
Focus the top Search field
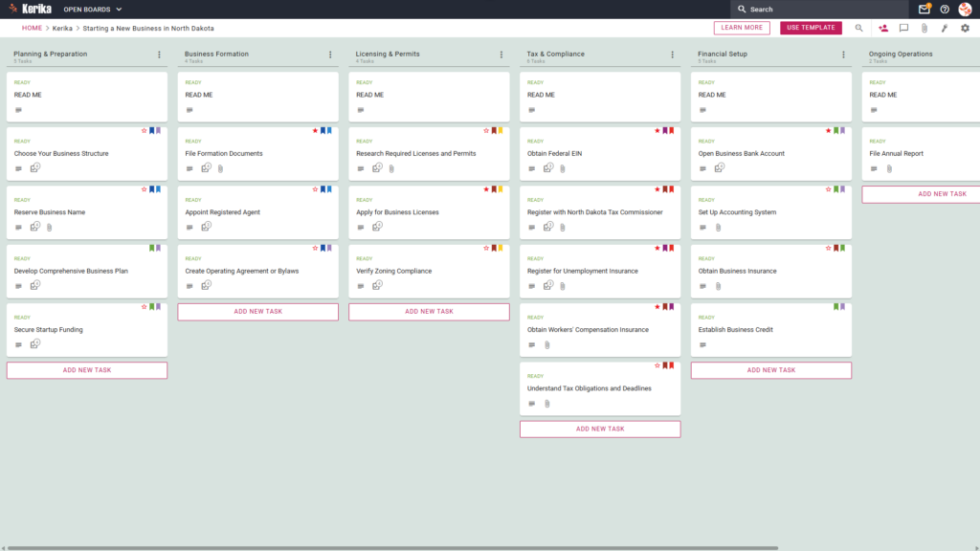[x=819, y=10]
